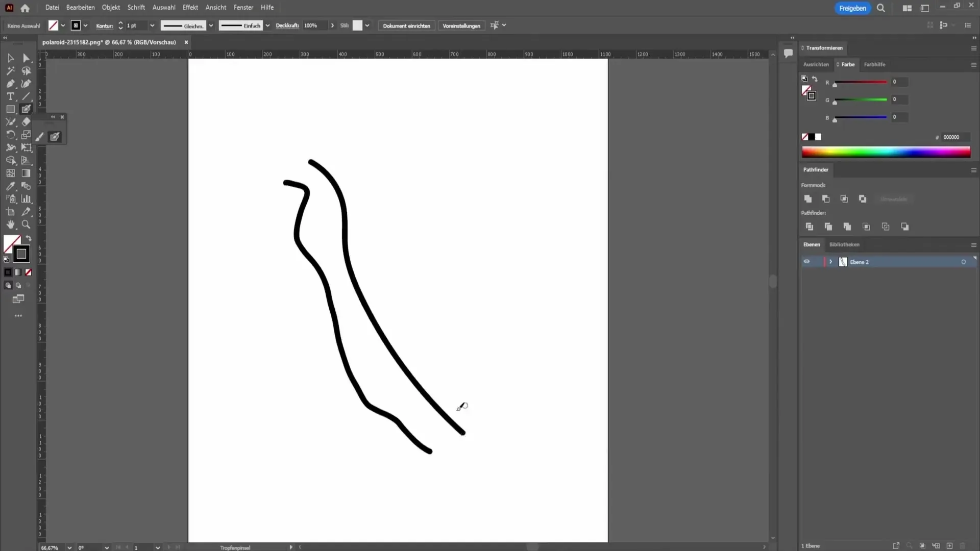This screenshot has height=551, width=980.
Task: Select the Column Graph tool
Action: coord(26,199)
